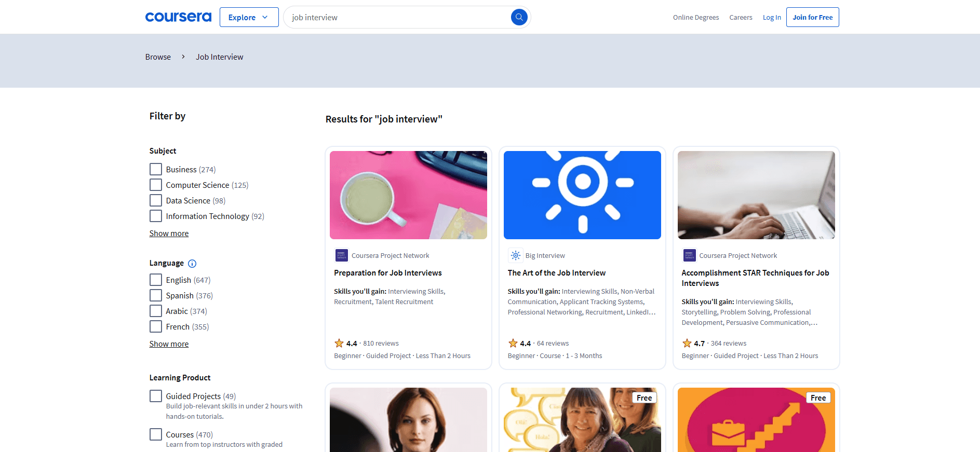
Task: Click the Big Interview provider name
Action: (x=545, y=256)
